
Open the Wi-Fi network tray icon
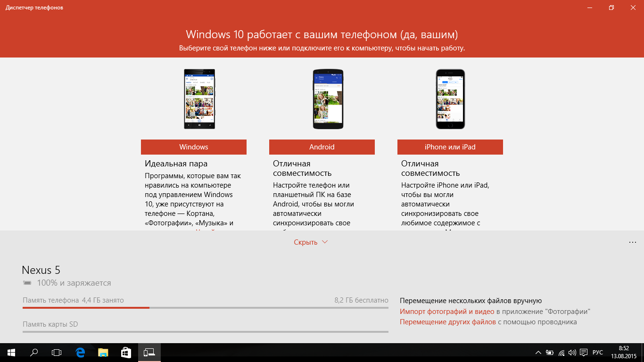(561, 353)
